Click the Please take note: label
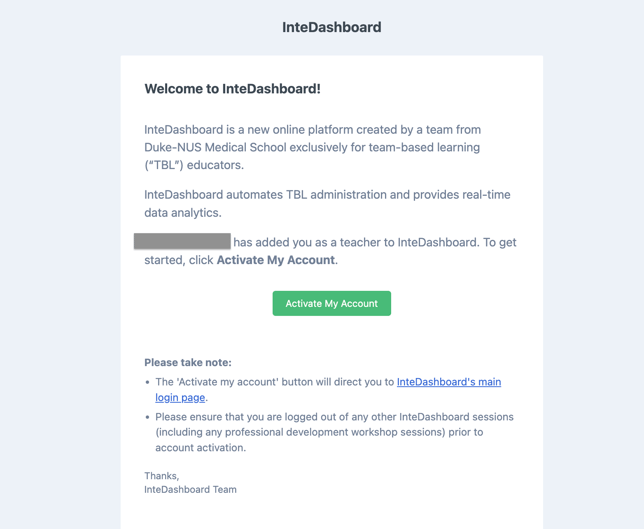Viewport: 644px width, 529px height. [x=188, y=362]
